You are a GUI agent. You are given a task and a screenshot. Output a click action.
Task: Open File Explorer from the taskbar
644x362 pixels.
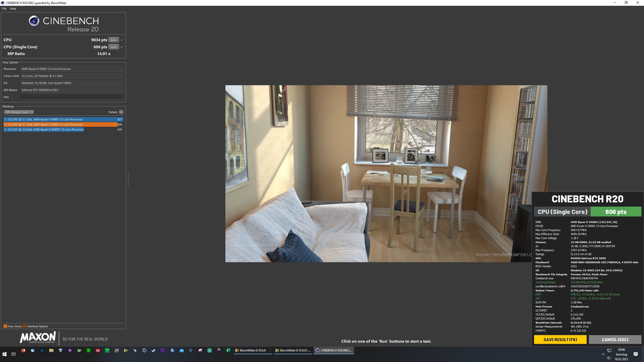coord(51,350)
